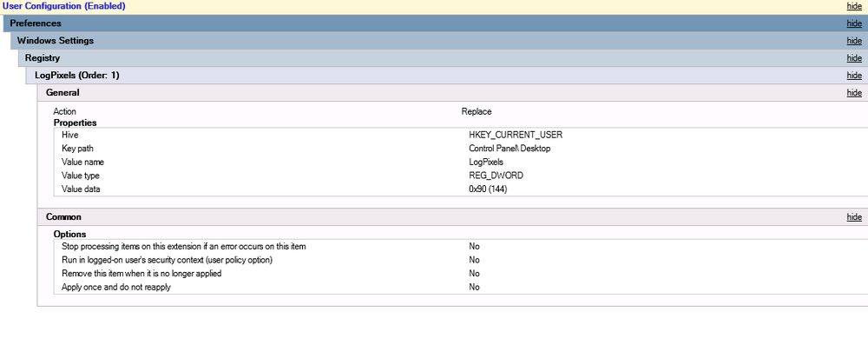
Task: Hide the User Configuration (Enabled) section
Action: click(x=854, y=7)
